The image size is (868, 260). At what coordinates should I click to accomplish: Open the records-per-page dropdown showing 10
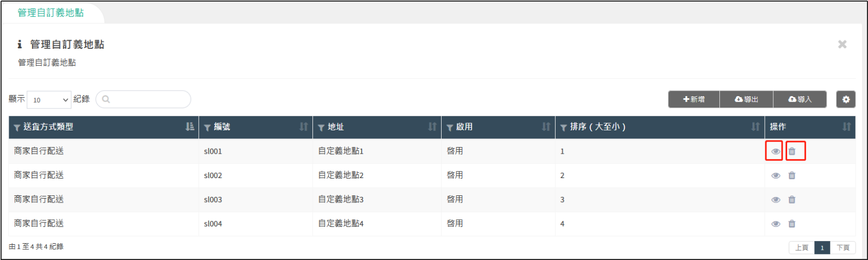[x=49, y=100]
